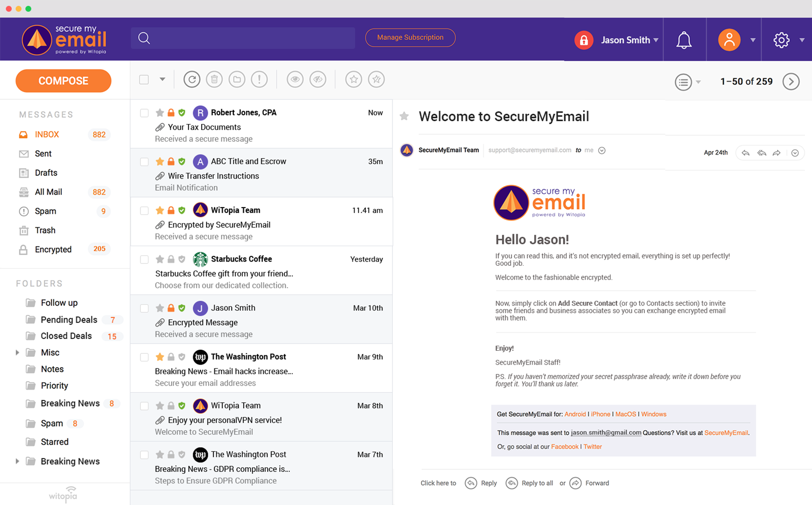
Task: Open notifications bell icon
Action: [684, 40]
